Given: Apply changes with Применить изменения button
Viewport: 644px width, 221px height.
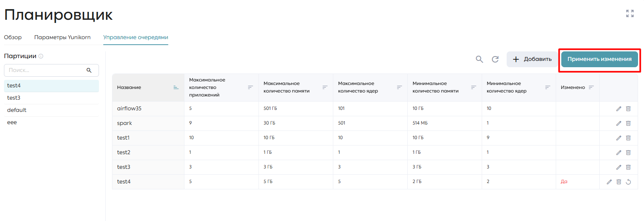Looking at the screenshot, I should (600, 59).
